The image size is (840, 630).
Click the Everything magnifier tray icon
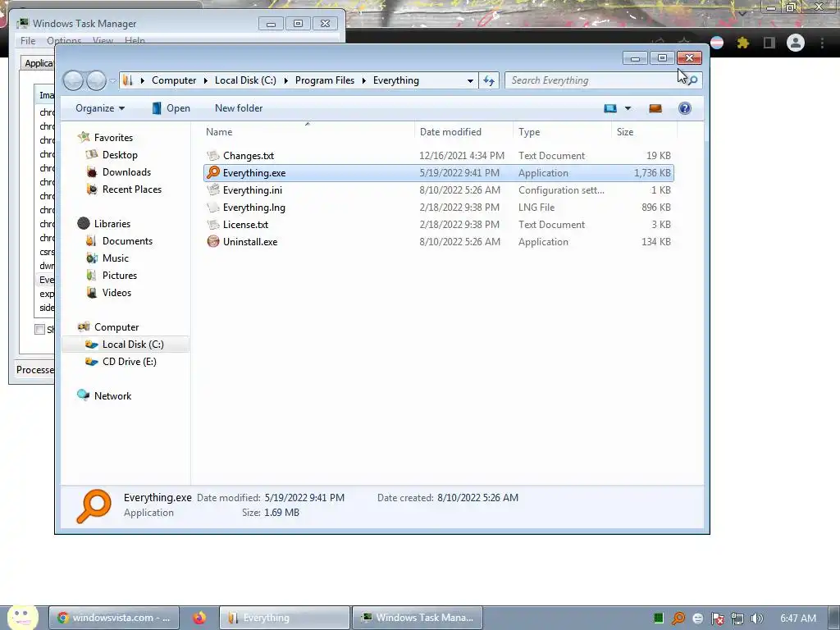678,619
